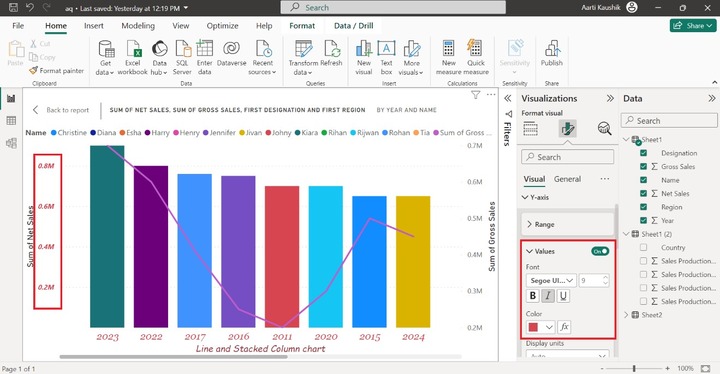
Task: Go Back to report
Action: tap(61, 110)
